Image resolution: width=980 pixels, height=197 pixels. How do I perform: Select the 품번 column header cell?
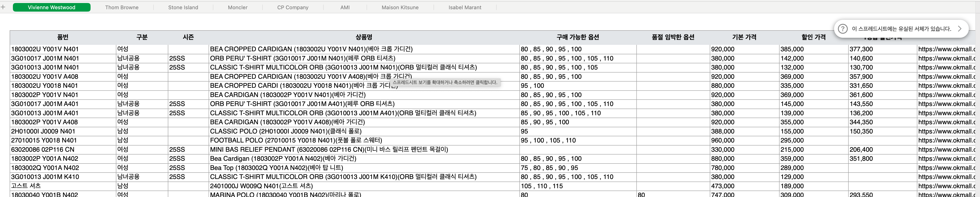(63, 37)
